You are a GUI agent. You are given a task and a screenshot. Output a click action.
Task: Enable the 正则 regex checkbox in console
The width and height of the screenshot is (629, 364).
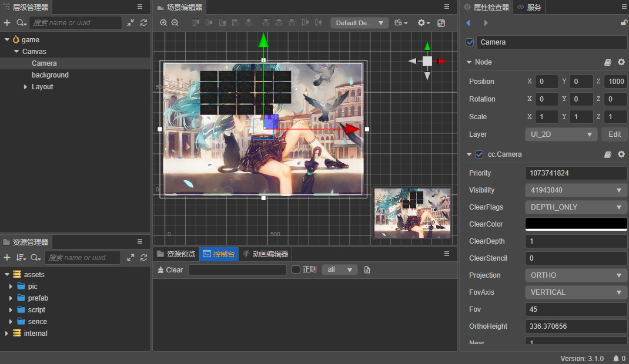(x=296, y=270)
